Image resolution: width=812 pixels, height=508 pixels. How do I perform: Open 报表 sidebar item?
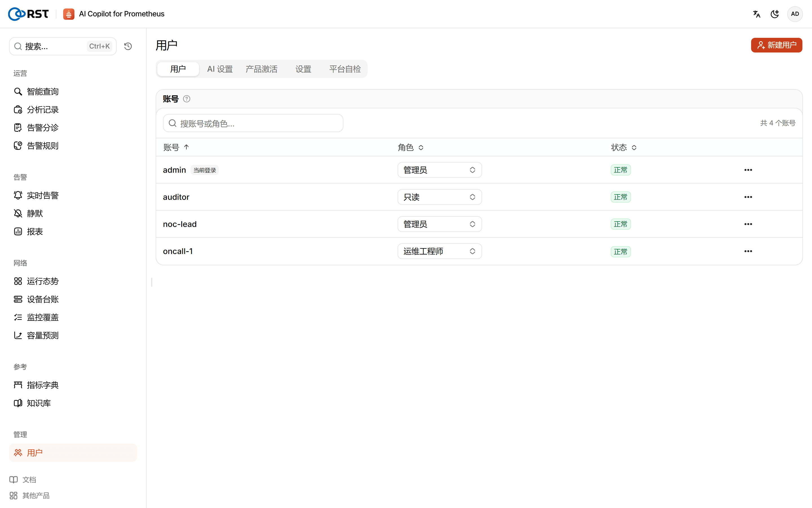[73, 231]
